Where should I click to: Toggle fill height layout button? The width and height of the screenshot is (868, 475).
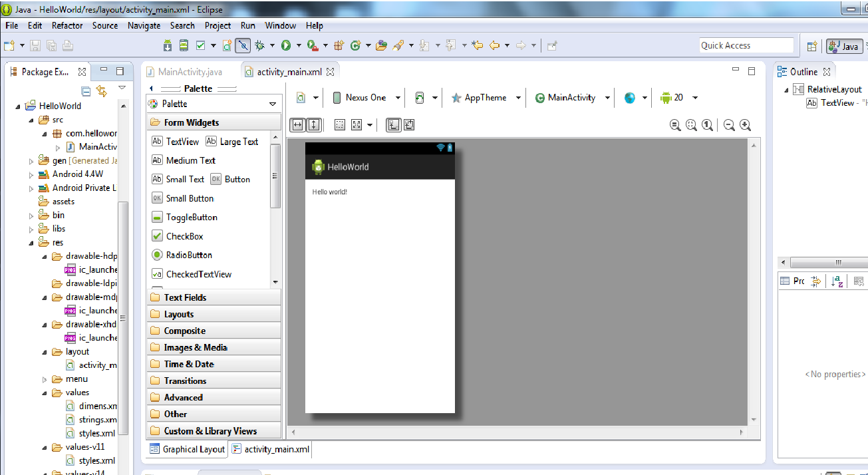pyautogui.click(x=314, y=124)
